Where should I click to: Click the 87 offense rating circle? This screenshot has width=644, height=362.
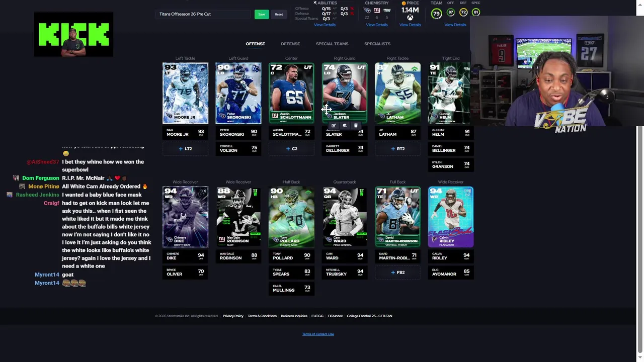tap(451, 13)
